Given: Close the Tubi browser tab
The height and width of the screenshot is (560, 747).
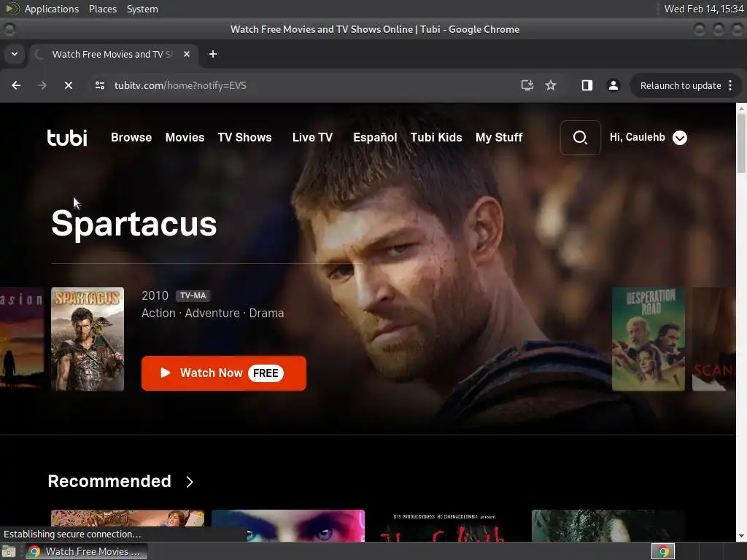Looking at the screenshot, I should (187, 54).
